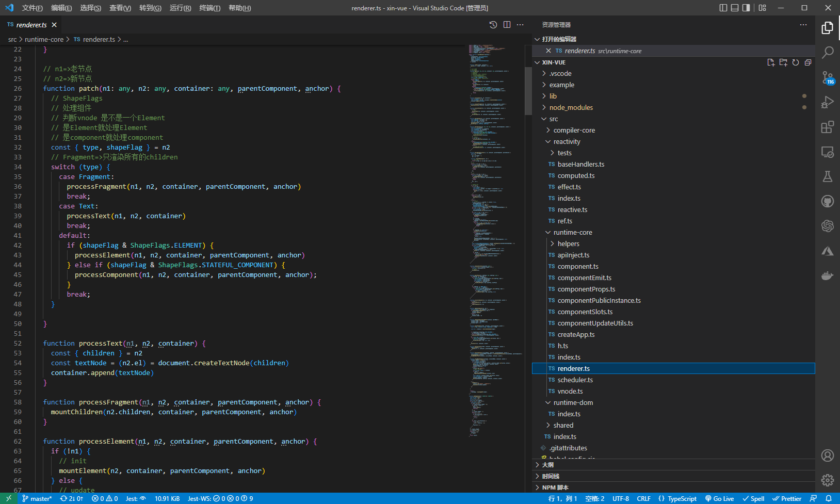Open the Extensions view
Screen dimensions: 840x504
click(x=828, y=127)
